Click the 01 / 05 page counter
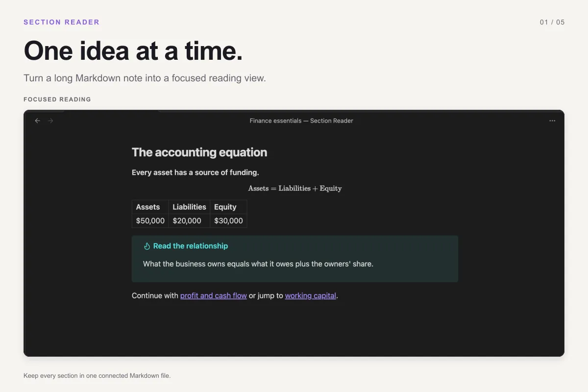Image resolution: width=588 pixels, height=392 pixels. [x=552, y=22]
